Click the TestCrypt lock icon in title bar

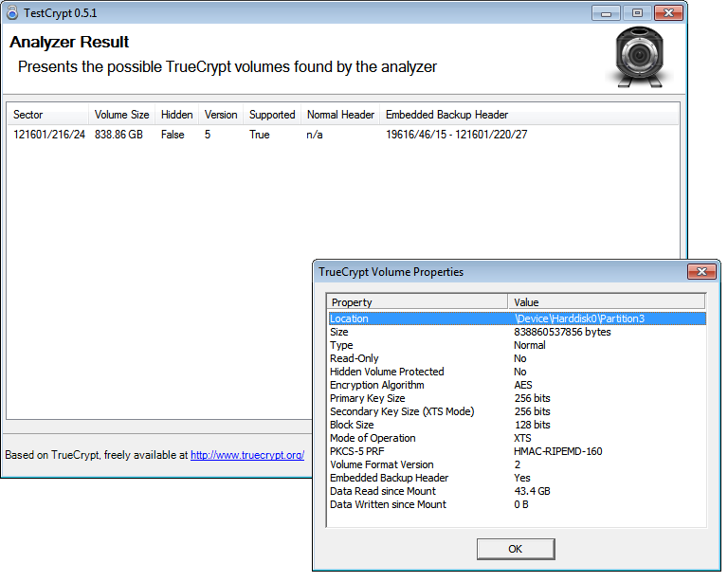click(12, 12)
